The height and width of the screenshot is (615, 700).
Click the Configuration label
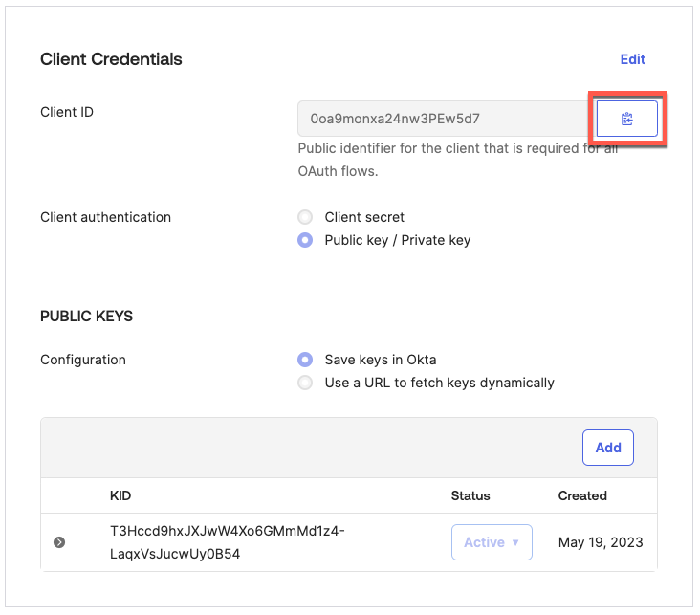[x=83, y=360]
